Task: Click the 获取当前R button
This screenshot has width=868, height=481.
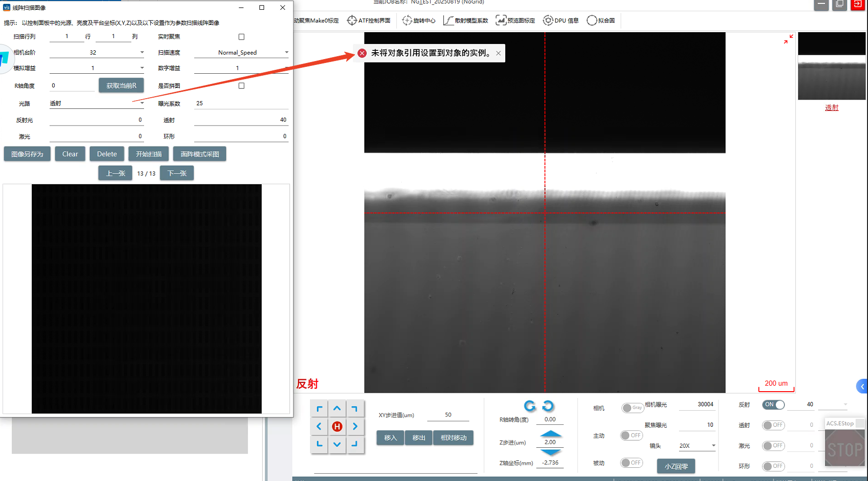Action: coord(121,85)
